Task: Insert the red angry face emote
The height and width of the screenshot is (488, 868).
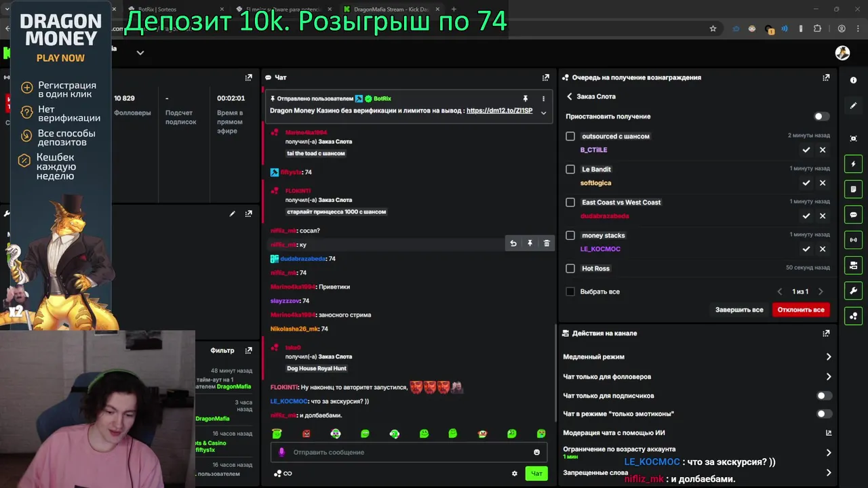Action: point(306,433)
